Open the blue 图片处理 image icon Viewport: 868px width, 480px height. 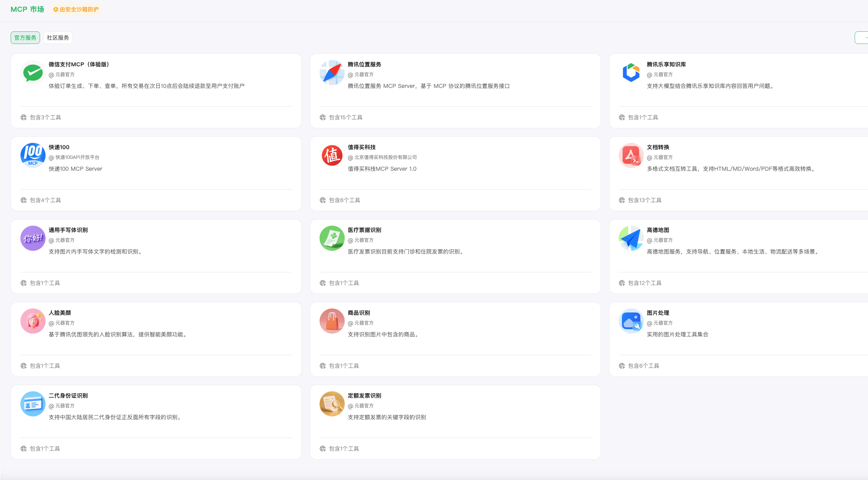631,321
